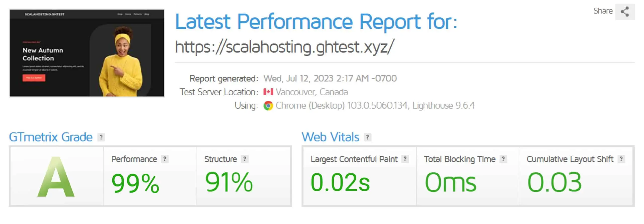Click the Chrome browser logo icon
Image resolution: width=644 pixels, height=224 pixels.
[x=268, y=106]
